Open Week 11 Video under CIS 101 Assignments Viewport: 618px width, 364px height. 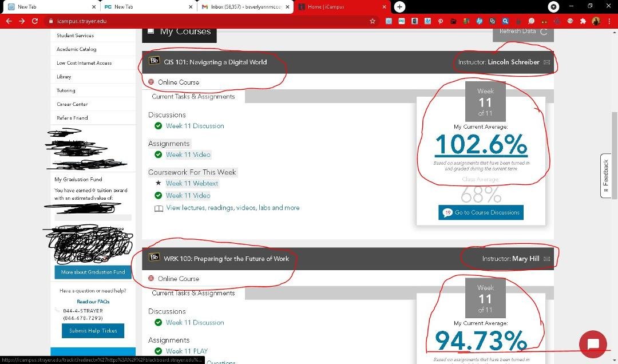[188, 155]
